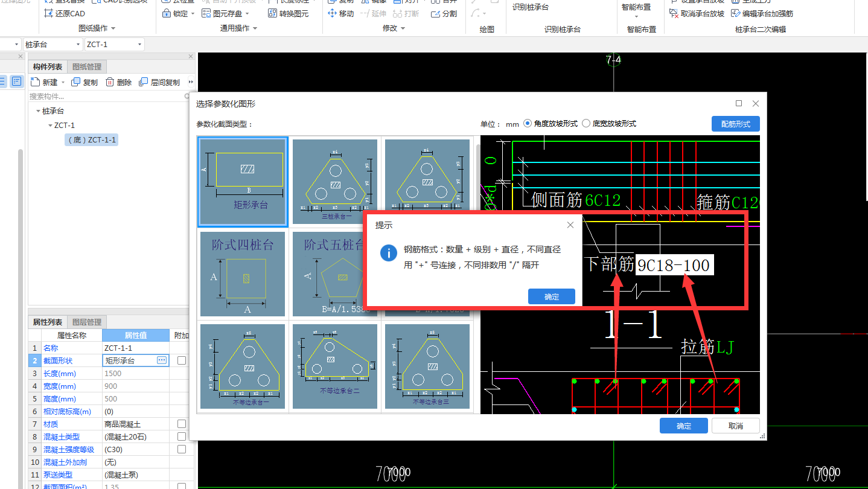The height and width of the screenshot is (489, 868).
Task: Select the 矩形承台 section thumbnail
Action: coord(243,182)
